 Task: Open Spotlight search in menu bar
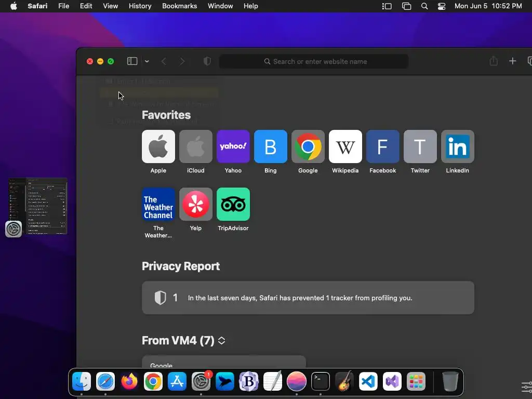pos(424,6)
